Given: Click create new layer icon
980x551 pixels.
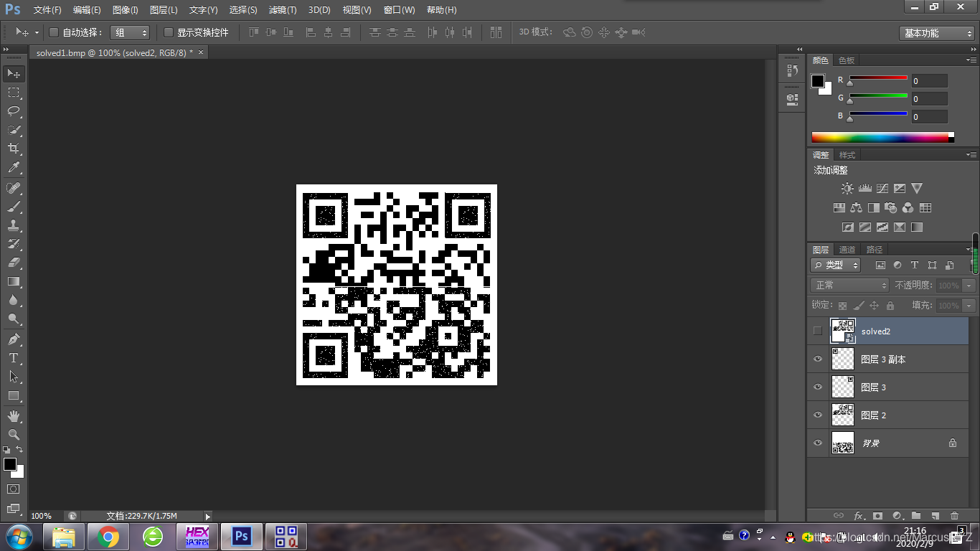Looking at the screenshot, I should pos(935,515).
